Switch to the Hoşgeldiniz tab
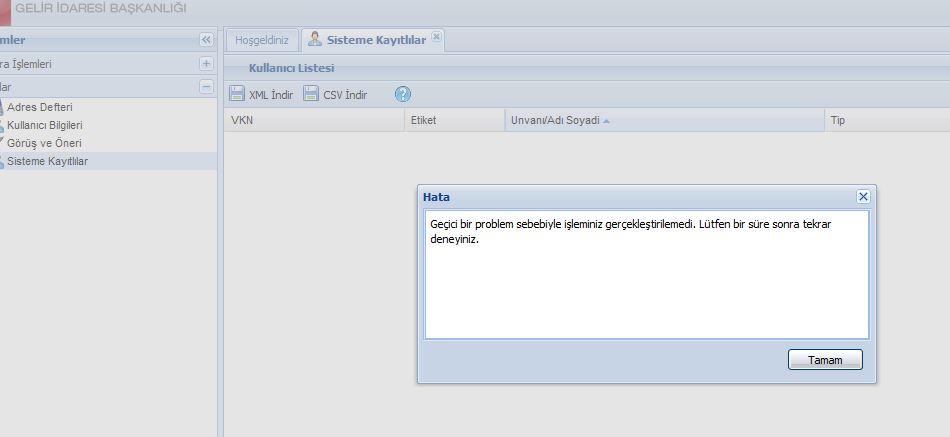 click(x=261, y=40)
